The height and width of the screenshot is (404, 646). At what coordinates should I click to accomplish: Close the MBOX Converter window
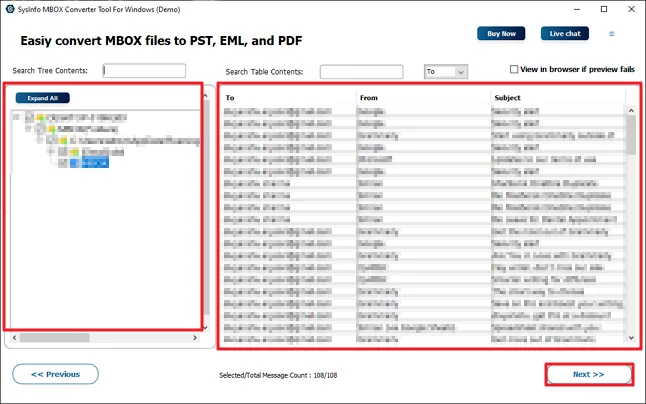point(631,9)
